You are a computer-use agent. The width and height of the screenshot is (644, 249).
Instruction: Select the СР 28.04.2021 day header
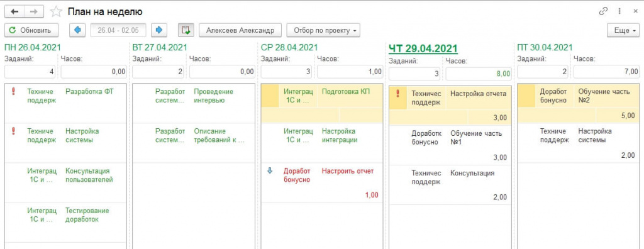(289, 47)
